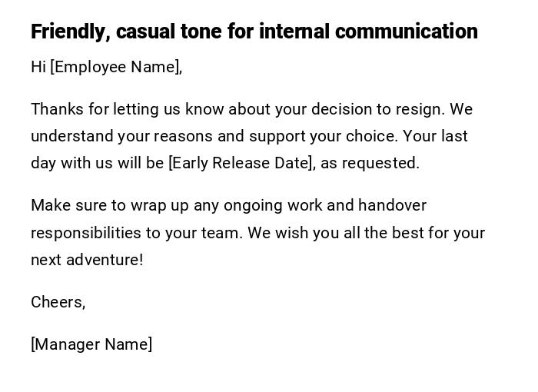This screenshot has height=392, width=538.
Task: Click the "Cheers," sign-off line
Action: coord(58,302)
